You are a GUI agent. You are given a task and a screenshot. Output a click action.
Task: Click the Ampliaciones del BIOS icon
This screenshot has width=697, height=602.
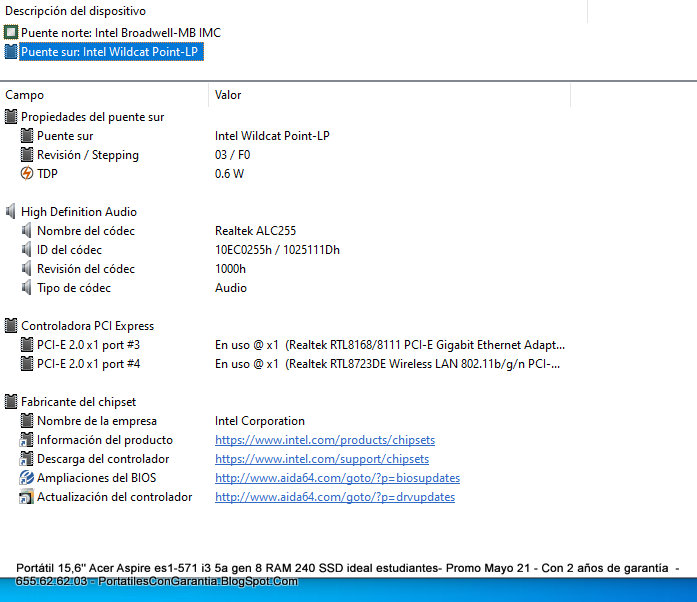(x=27, y=478)
